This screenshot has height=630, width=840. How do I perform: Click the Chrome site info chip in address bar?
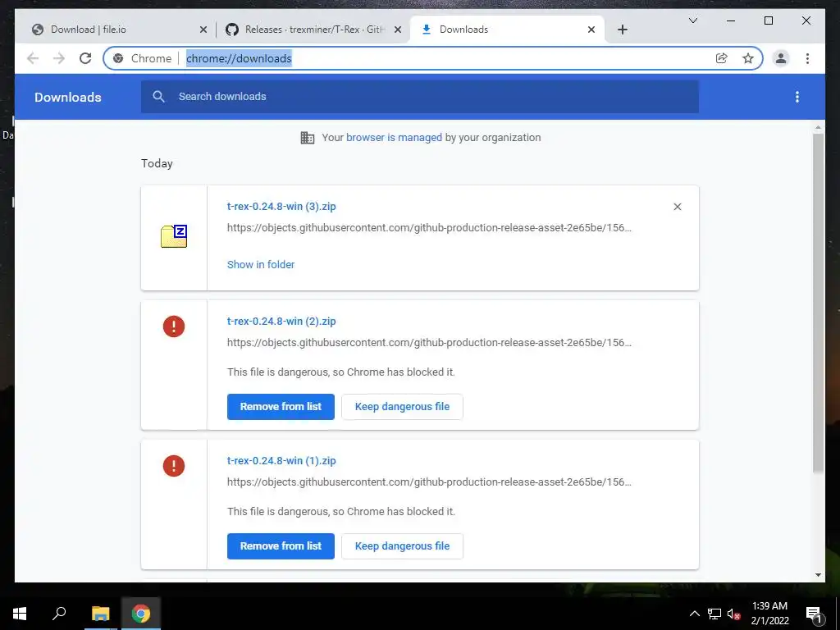[x=144, y=58]
